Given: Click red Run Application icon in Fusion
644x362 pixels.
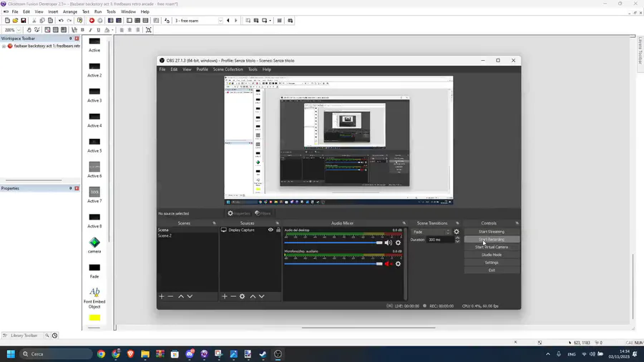Looking at the screenshot, I should point(92,21).
